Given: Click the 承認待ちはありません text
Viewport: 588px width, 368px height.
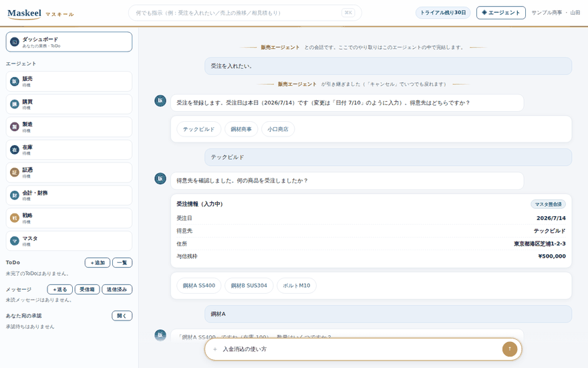Looking at the screenshot, I should click(x=30, y=327).
